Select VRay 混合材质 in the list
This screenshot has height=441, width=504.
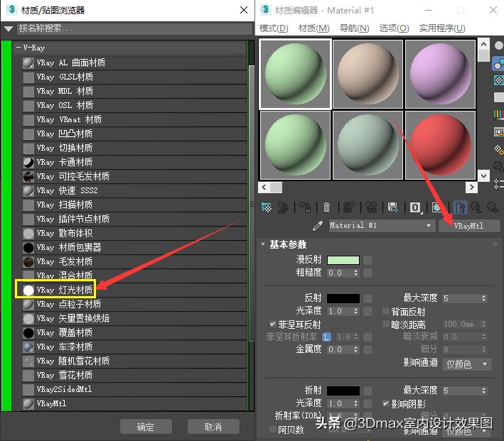pos(134,276)
